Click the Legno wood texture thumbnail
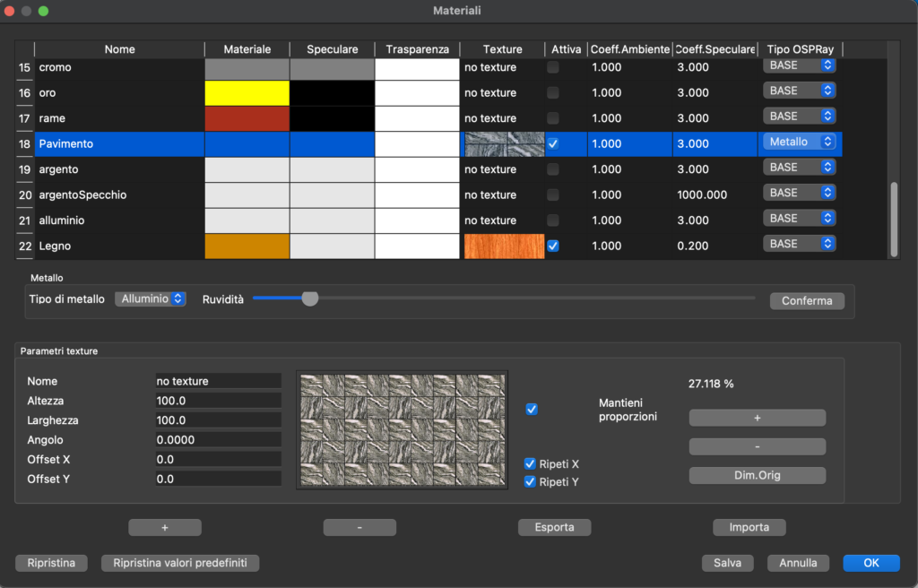The width and height of the screenshot is (918, 588). pos(504,246)
